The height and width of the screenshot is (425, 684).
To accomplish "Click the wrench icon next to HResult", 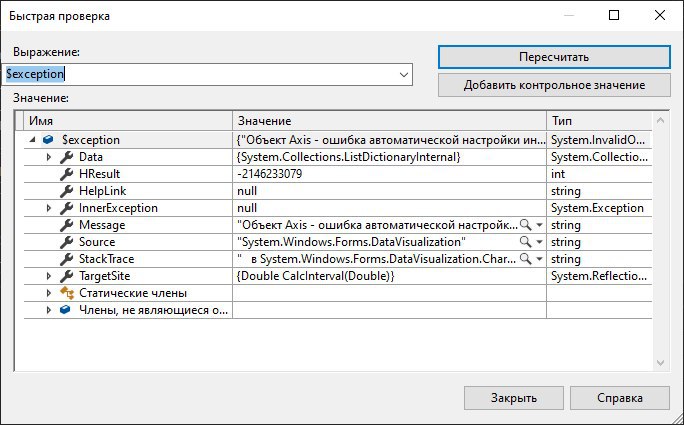I will [x=66, y=174].
